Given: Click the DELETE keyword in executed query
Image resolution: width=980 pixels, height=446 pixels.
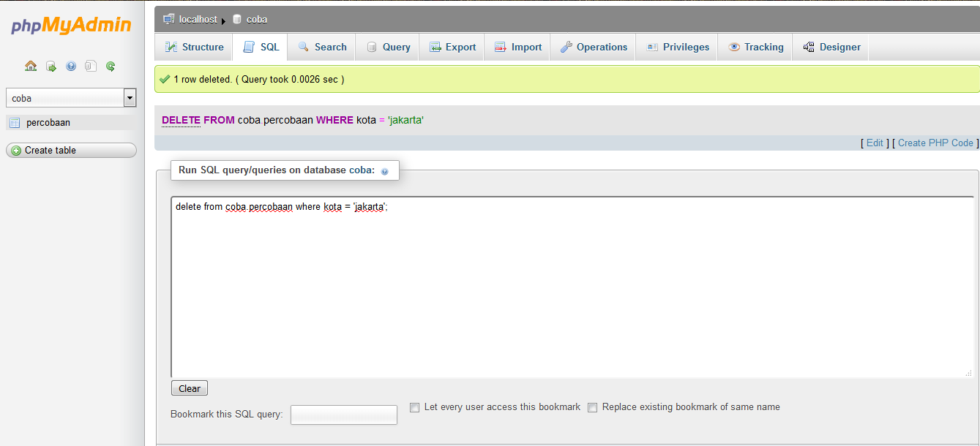Looking at the screenshot, I should point(181,120).
